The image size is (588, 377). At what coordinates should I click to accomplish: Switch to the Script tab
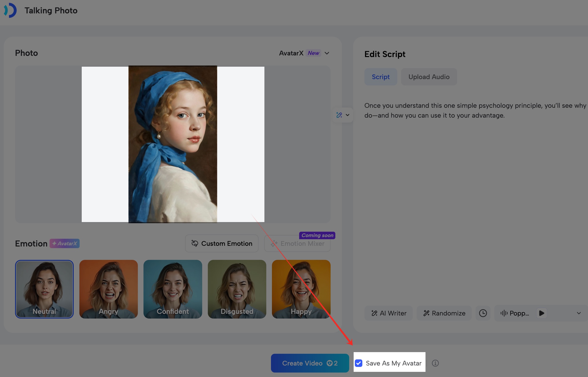[381, 77]
